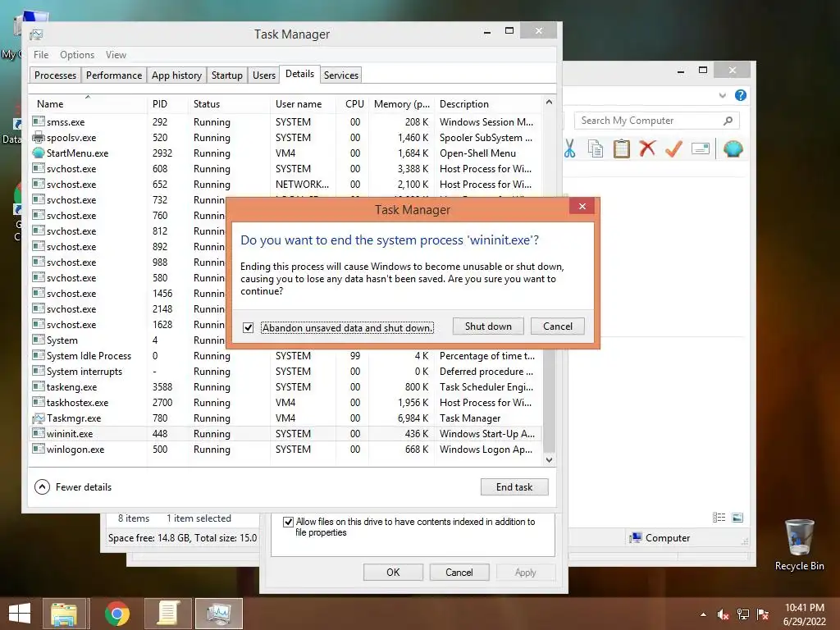This screenshot has height=630, width=840.
Task: Open File Explorer from the taskbar
Action: point(64,614)
